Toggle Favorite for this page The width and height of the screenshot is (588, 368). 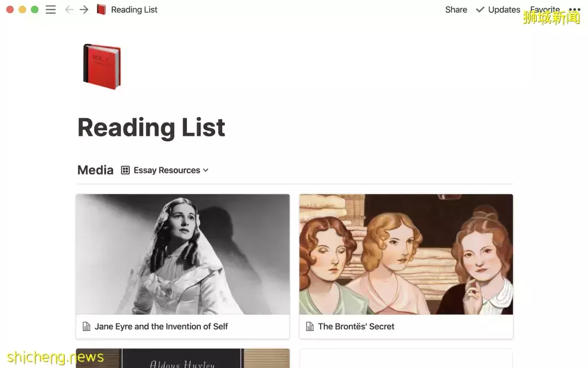pos(544,10)
